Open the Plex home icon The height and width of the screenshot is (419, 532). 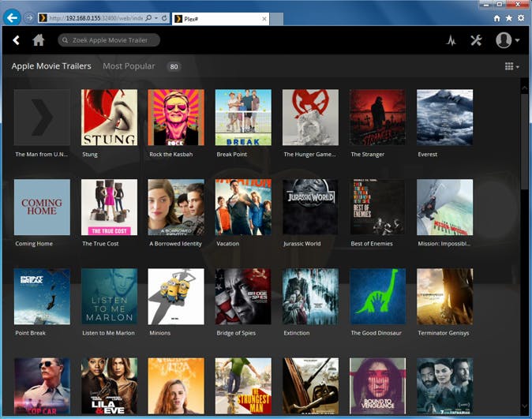pyautogui.click(x=39, y=40)
